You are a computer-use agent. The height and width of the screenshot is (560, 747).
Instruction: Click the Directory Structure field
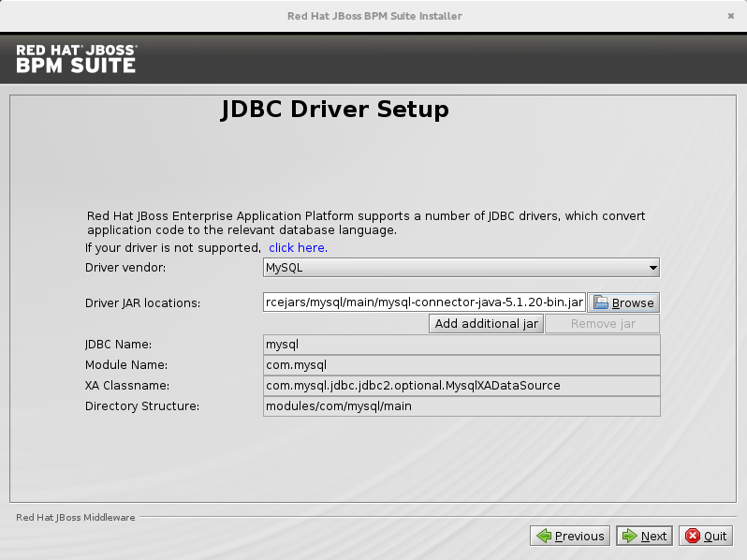tap(461, 406)
